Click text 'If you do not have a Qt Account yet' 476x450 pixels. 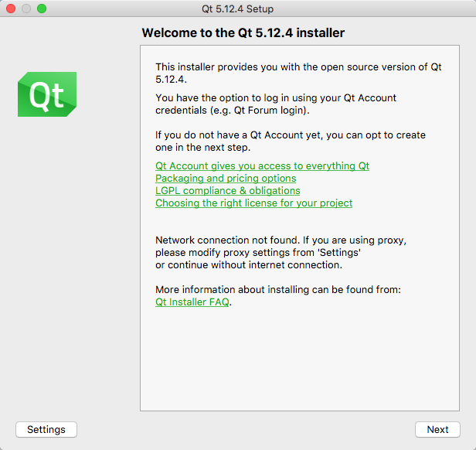pos(238,135)
